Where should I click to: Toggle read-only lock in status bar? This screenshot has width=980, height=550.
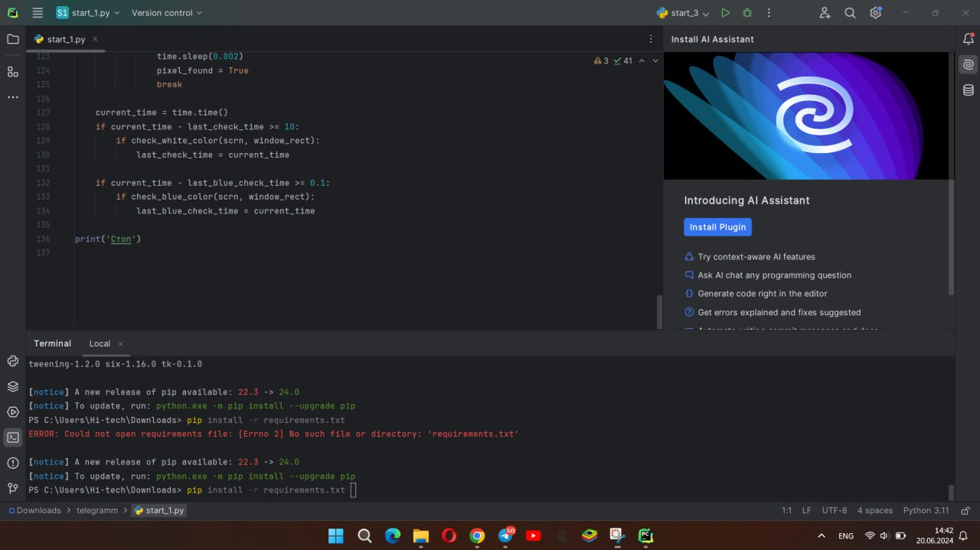[965, 510]
